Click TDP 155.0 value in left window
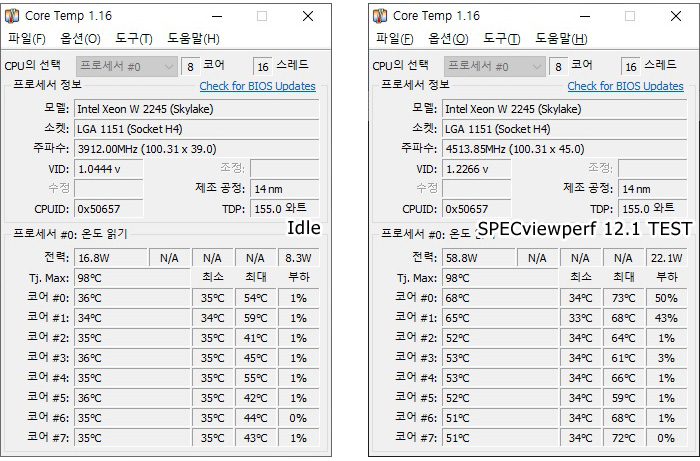The height and width of the screenshot is (461, 700). 285,208
